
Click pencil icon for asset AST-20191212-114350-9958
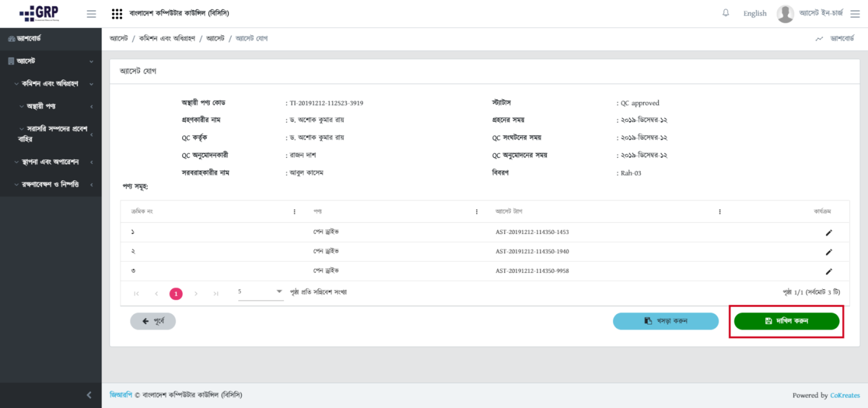click(828, 271)
